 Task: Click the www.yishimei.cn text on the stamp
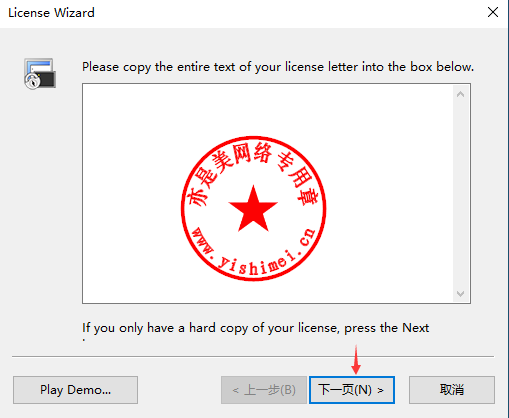tap(253, 251)
